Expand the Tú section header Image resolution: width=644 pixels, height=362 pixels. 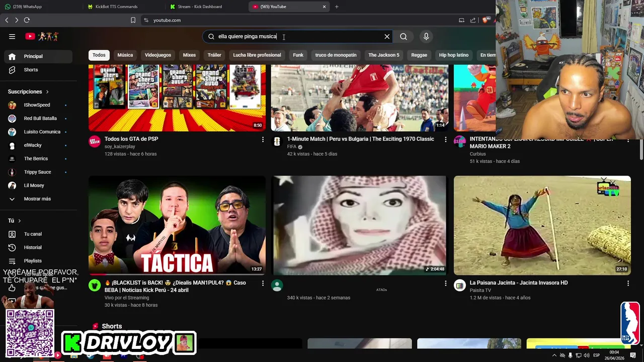pyautogui.click(x=15, y=221)
